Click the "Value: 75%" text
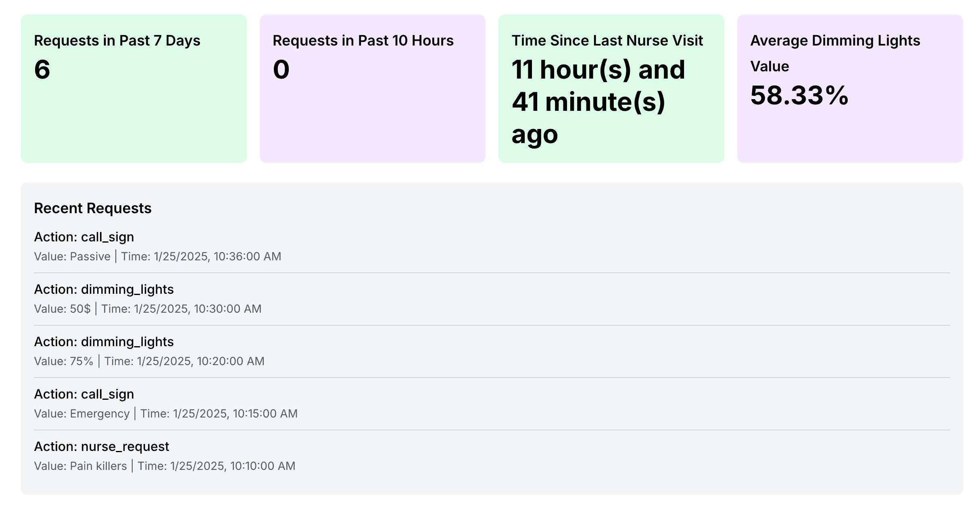This screenshot has width=980, height=511. 64,361
